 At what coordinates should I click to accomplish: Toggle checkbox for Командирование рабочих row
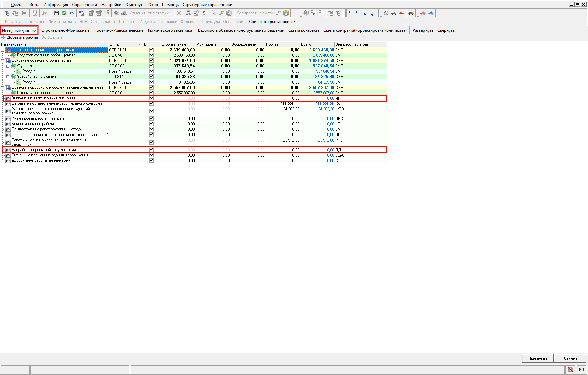pos(151,124)
